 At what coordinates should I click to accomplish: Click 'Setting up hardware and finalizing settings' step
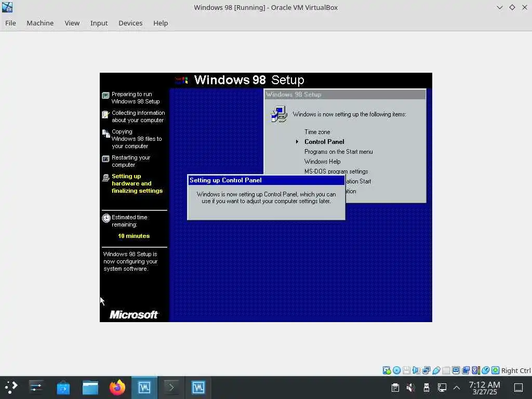tap(137, 183)
